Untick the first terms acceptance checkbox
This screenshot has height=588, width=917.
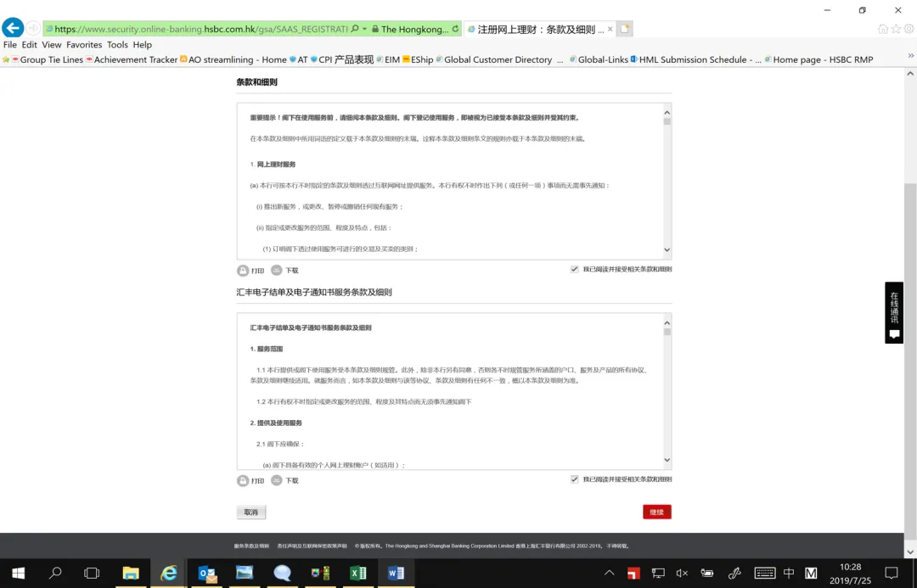point(575,269)
